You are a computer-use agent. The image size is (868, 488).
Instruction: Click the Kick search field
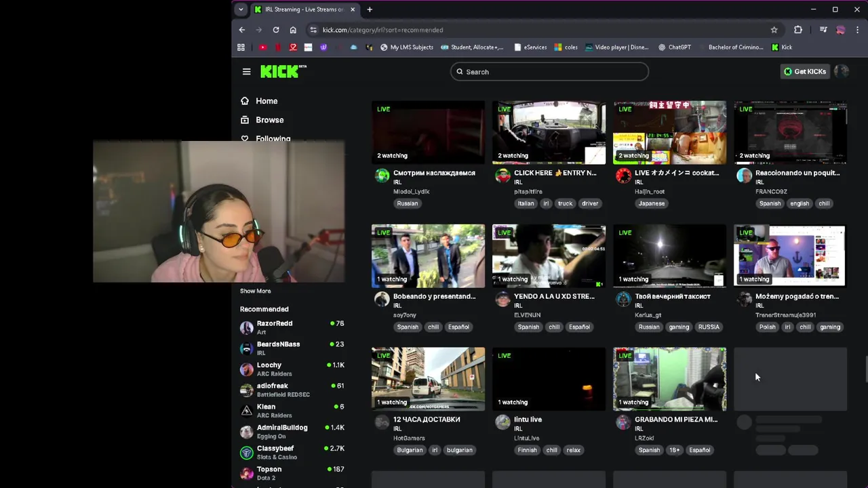pyautogui.click(x=549, y=72)
